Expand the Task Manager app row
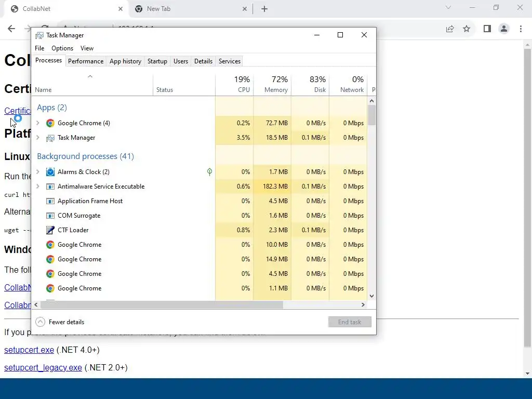 coord(38,138)
